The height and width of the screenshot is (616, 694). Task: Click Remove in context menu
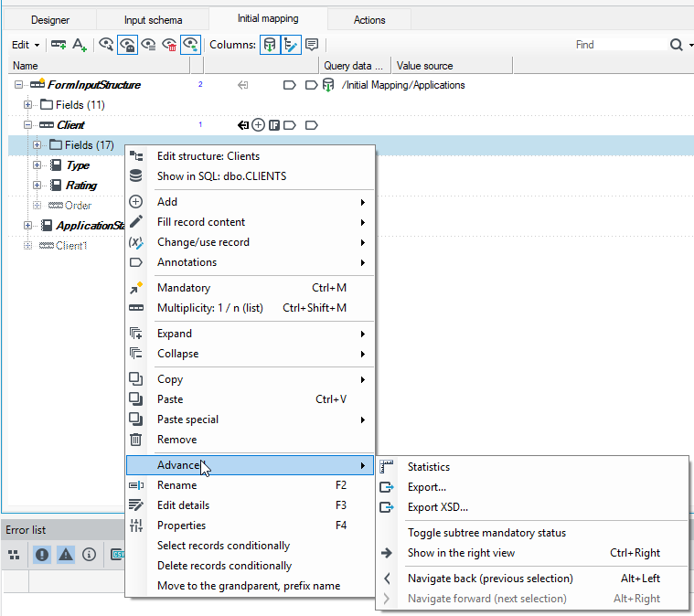[250, 440]
